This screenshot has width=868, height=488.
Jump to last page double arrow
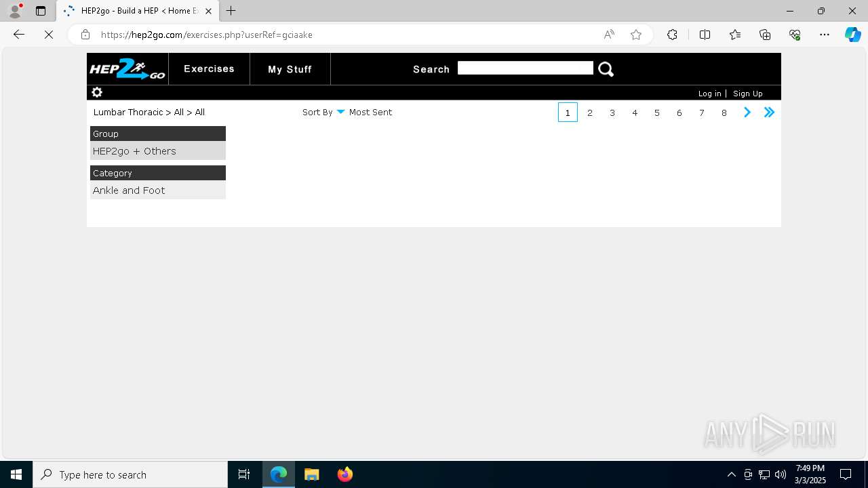point(769,113)
